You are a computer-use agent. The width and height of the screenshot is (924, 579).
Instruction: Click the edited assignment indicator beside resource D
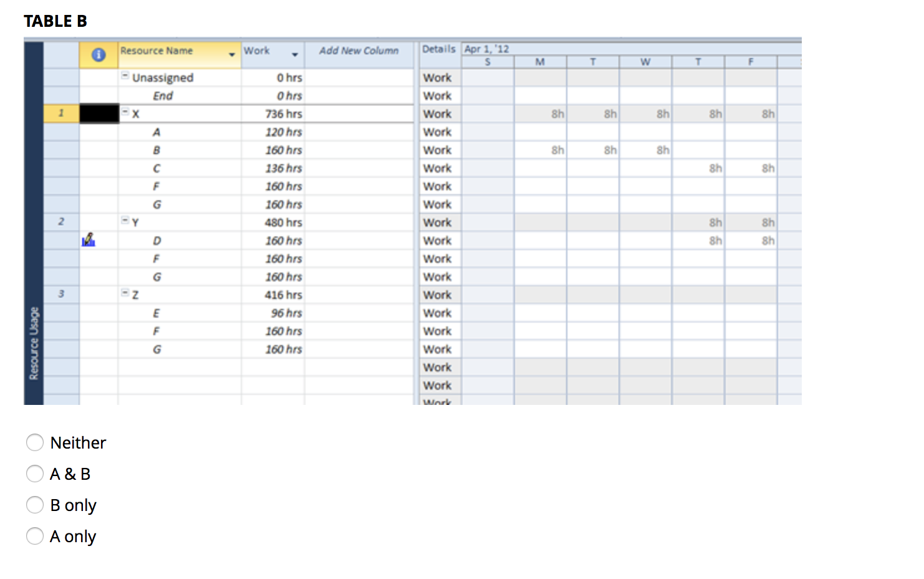point(89,240)
